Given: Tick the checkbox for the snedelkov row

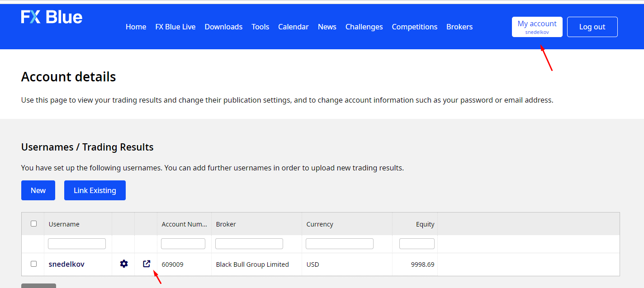Looking at the screenshot, I should (33, 264).
